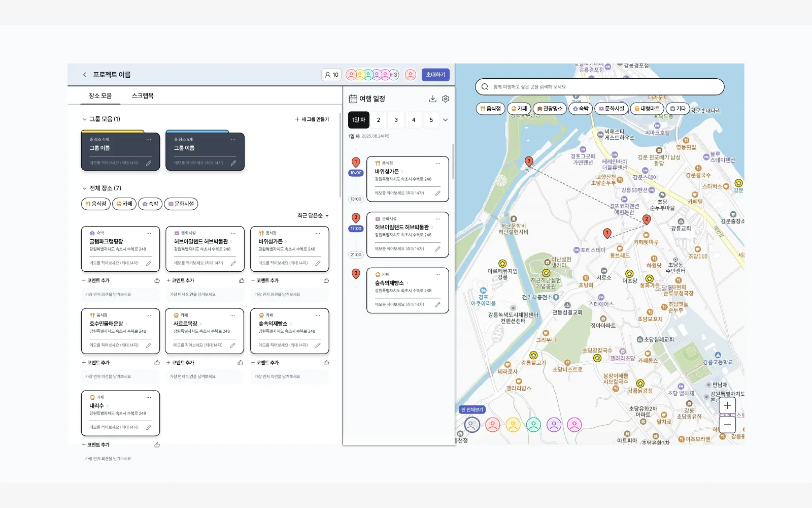Expand the day list chevron after 5

pyautogui.click(x=446, y=120)
